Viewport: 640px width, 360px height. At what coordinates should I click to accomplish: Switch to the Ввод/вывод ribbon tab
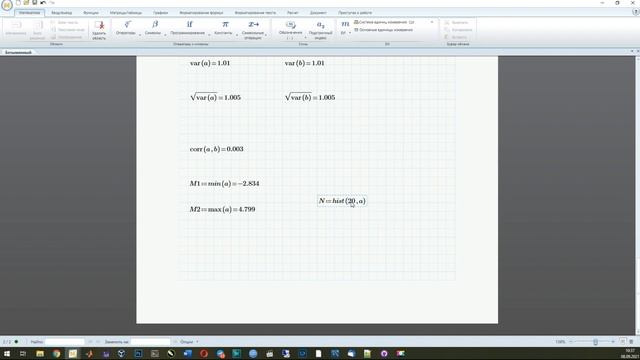point(62,13)
